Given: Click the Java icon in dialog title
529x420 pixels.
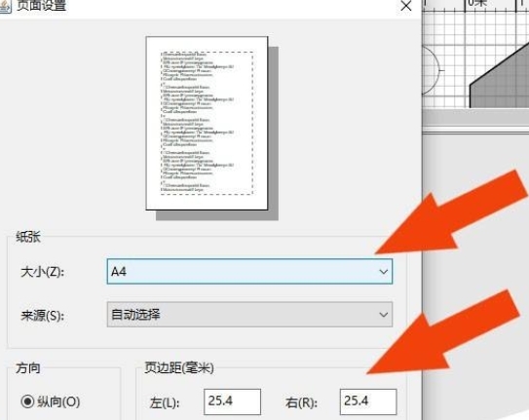Looking at the screenshot, I should (x=5, y=6).
